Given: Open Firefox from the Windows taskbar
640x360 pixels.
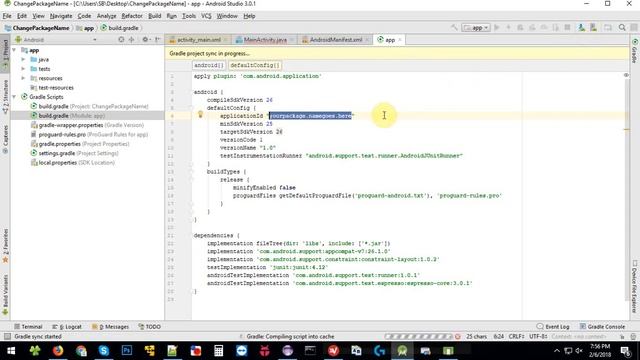Looking at the screenshot, I should (x=58, y=351).
